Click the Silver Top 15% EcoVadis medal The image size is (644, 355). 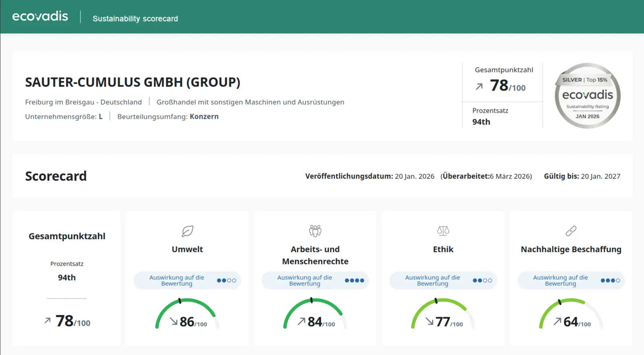588,96
